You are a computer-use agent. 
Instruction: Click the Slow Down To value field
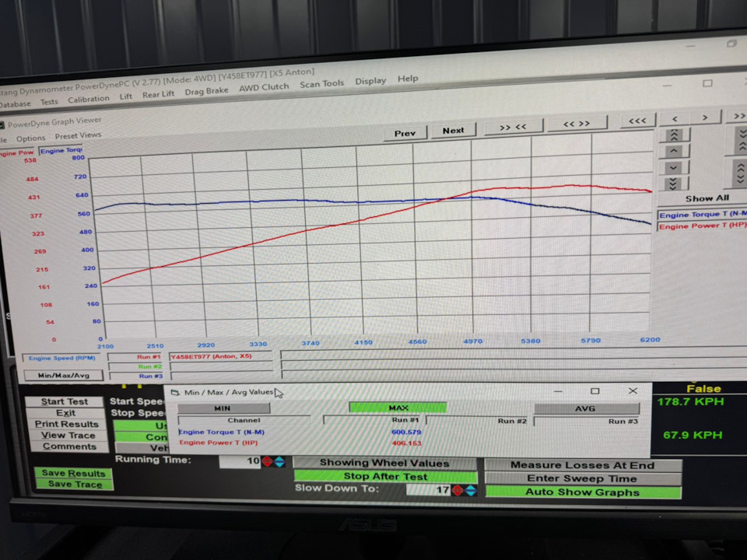(x=428, y=490)
